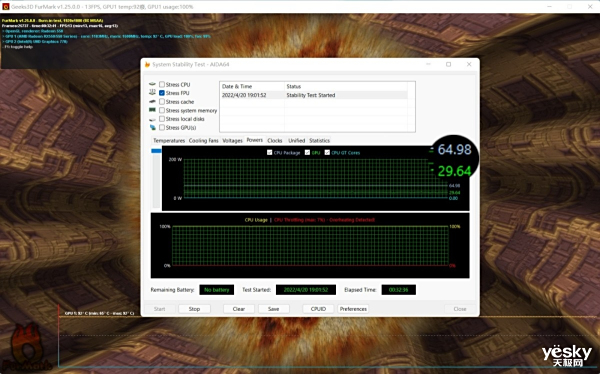Minimize the FurMark window
The width and height of the screenshot is (600, 374).
point(549,7)
